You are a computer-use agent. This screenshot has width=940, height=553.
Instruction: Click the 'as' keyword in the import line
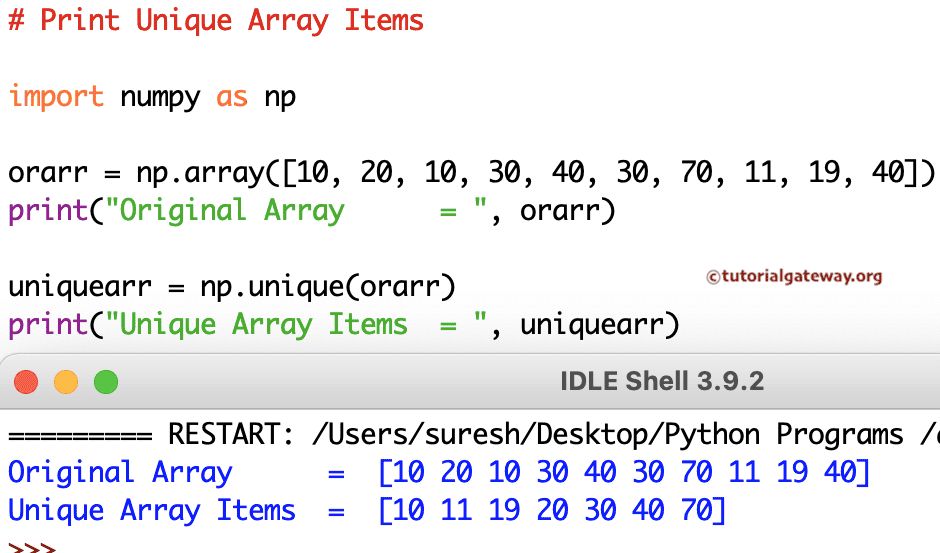click(x=232, y=98)
